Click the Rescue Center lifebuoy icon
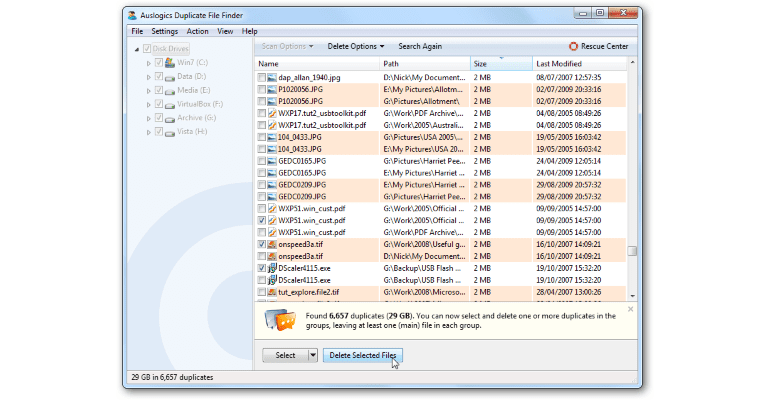 pos(573,46)
